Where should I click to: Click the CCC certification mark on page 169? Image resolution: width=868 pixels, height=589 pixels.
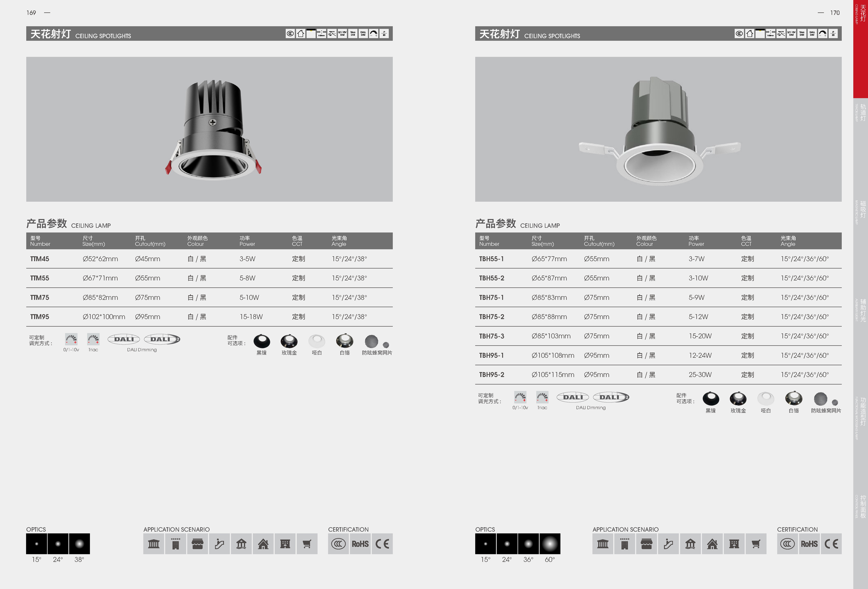click(x=339, y=544)
